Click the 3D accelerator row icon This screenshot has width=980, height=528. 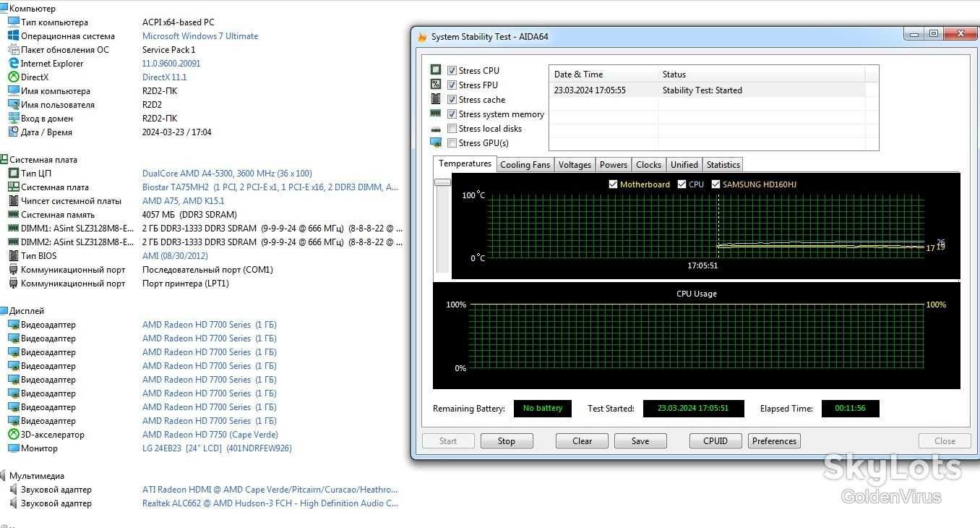click(13, 435)
